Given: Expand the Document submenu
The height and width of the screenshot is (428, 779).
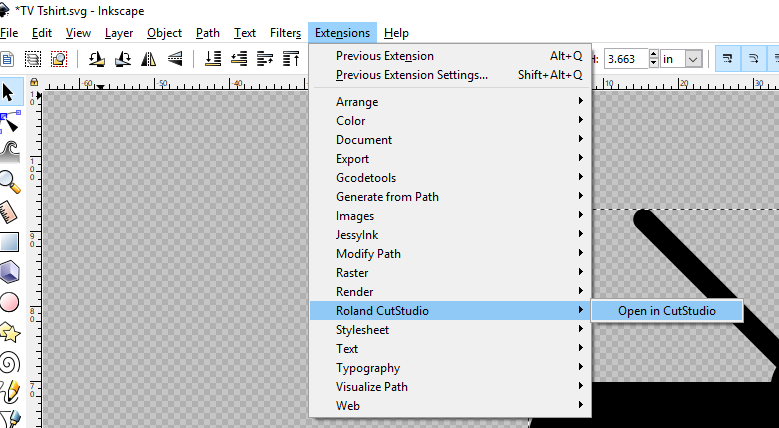Looking at the screenshot, I should [x=450, y=140].
